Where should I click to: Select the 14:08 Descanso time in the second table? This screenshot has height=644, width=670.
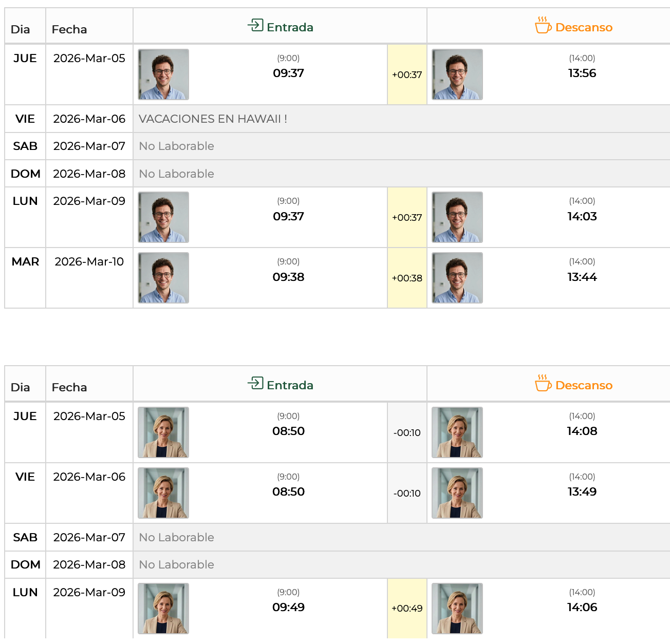click(582, 431)
